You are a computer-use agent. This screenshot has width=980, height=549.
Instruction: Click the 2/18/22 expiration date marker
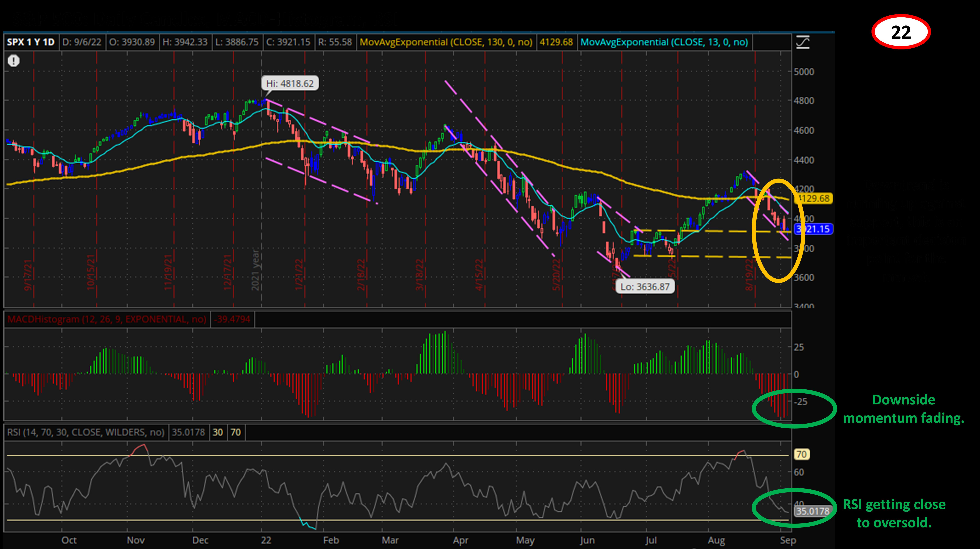[x=361, y=275]
